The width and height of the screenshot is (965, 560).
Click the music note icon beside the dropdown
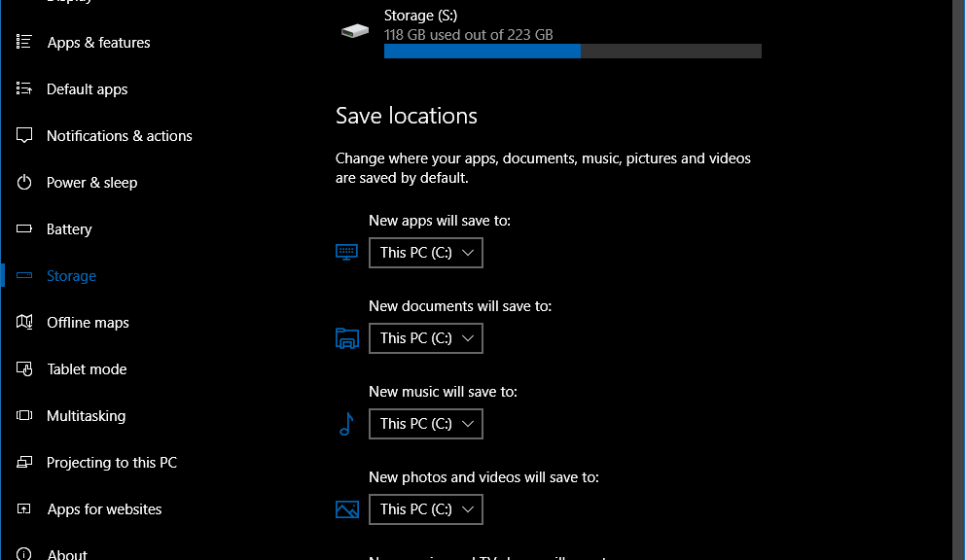click(346, 424)
